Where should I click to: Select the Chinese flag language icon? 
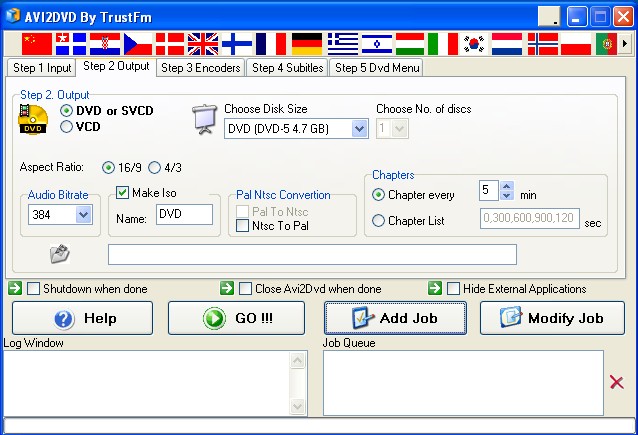(37, 44)
